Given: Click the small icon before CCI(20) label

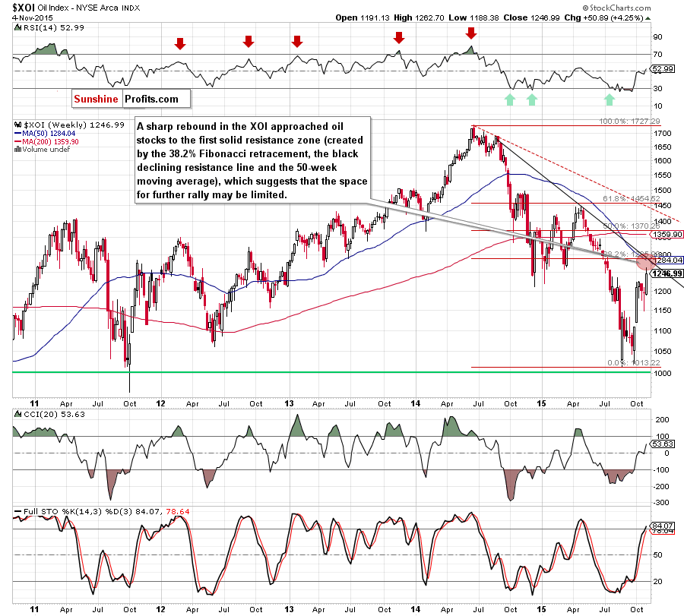Looking at the screenshot, I should (x=18, y=414).
